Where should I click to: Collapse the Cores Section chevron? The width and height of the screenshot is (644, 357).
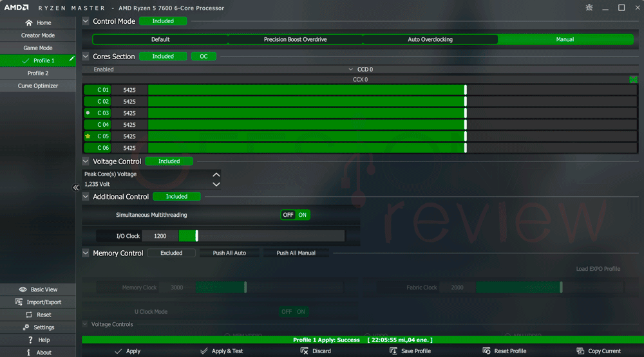coord(86,56)
